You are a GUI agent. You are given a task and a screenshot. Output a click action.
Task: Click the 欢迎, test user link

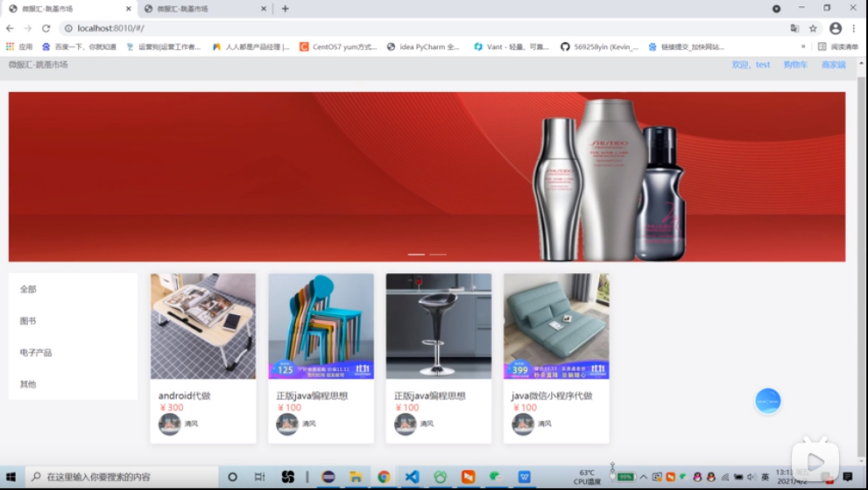tap(751, 65)
